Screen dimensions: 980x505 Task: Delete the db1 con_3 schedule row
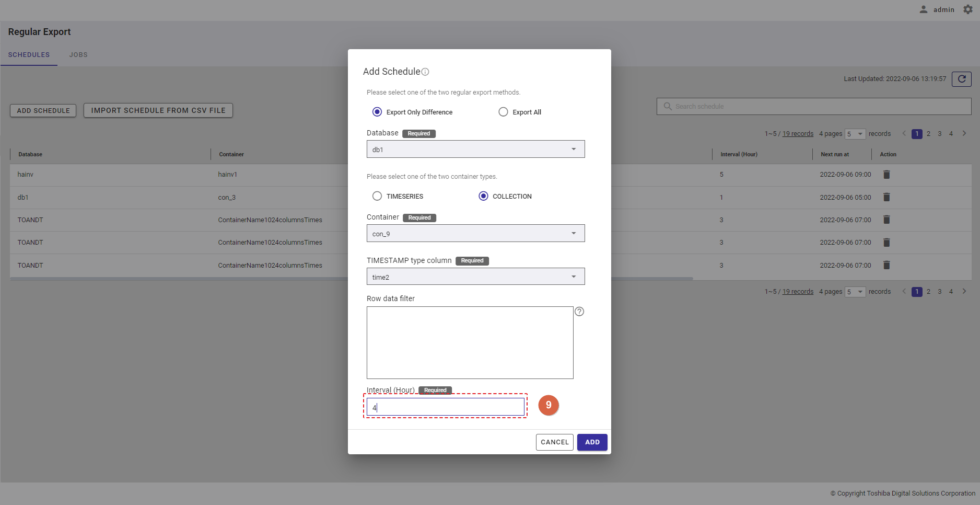[x=886, y=197]
